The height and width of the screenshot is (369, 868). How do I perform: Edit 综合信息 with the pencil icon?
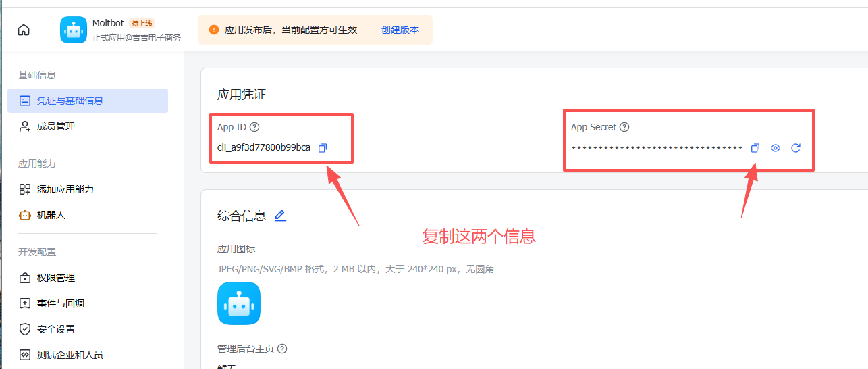[280, 216]
